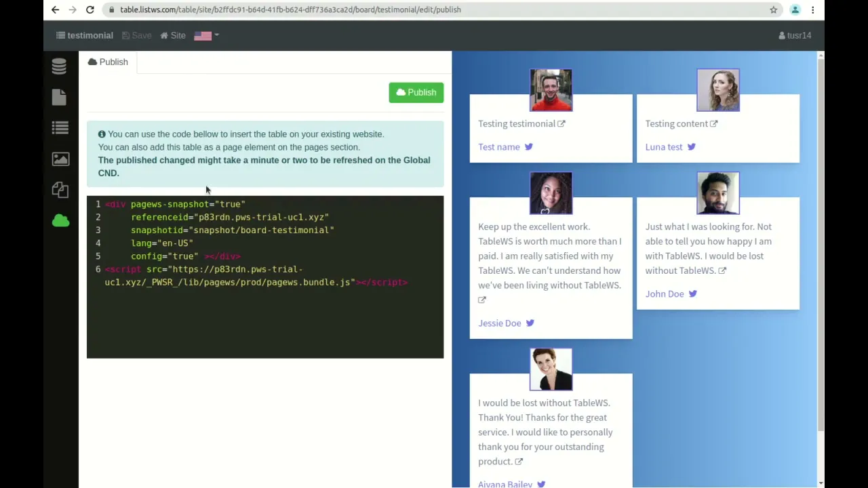Click Jessie Doe's portrait photo
This screenshot has width=868, height=488.
551,193
